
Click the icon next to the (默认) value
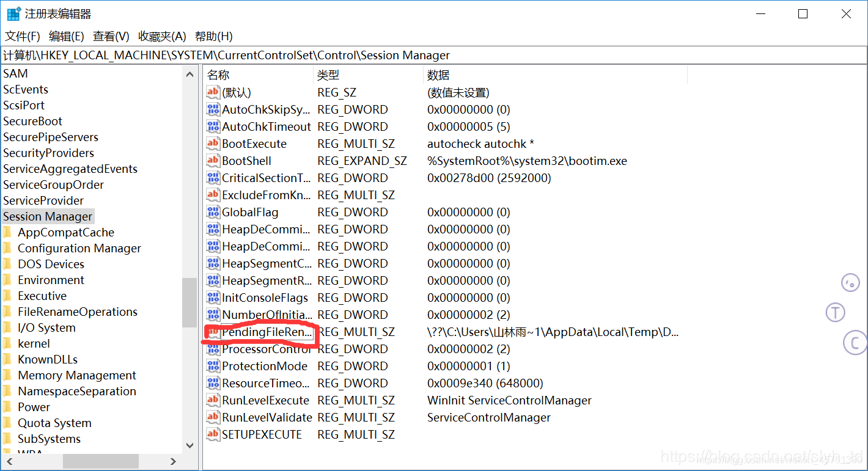213,92
